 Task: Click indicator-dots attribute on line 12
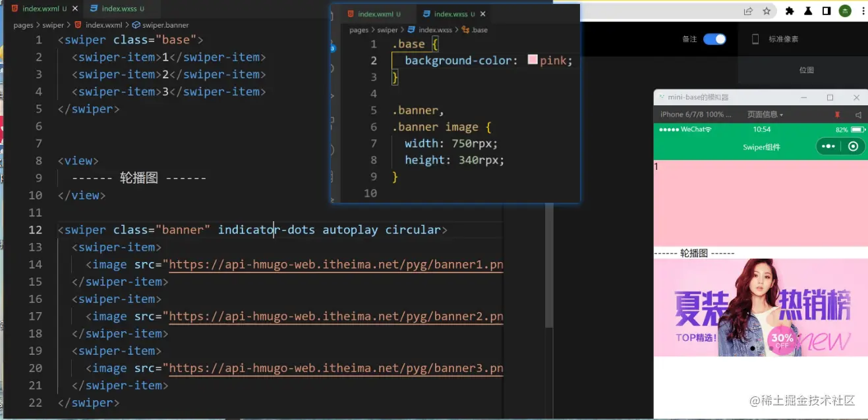(266, 230)
